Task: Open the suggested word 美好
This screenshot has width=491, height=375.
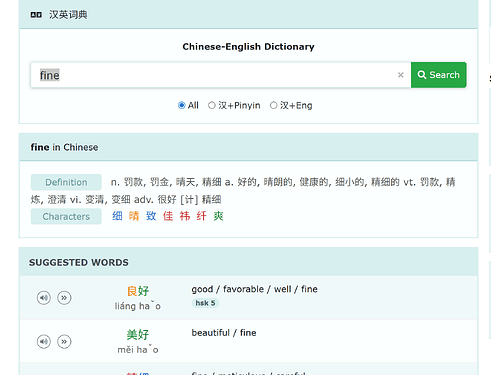Action: 138,335
